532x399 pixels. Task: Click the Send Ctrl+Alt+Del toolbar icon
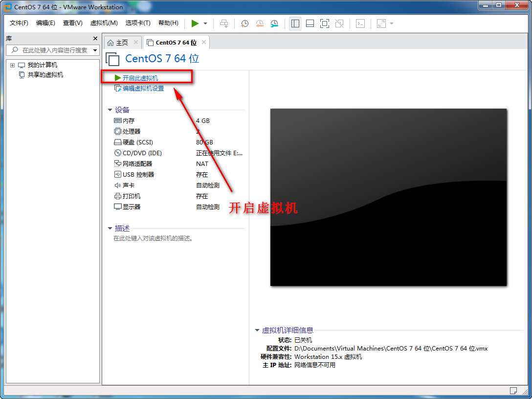(224, 23)
